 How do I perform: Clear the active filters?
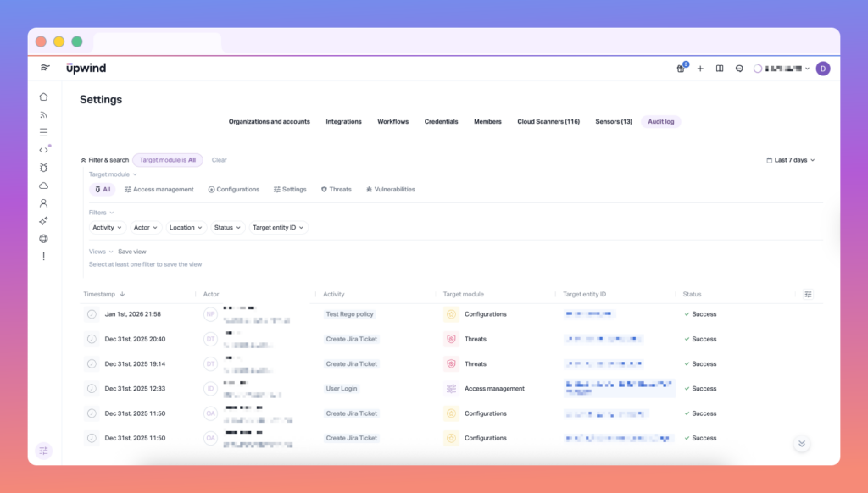(x=219, y=159)
